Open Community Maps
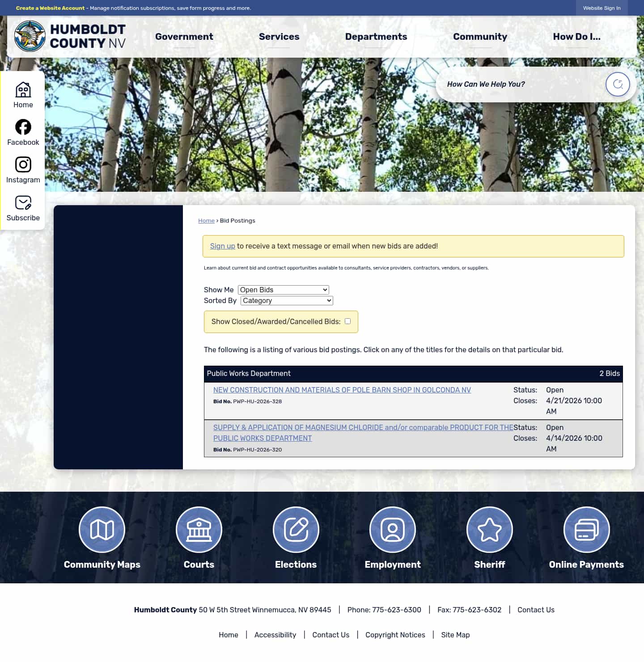This screenshot has width=644, height=662. tap(102, 529)
